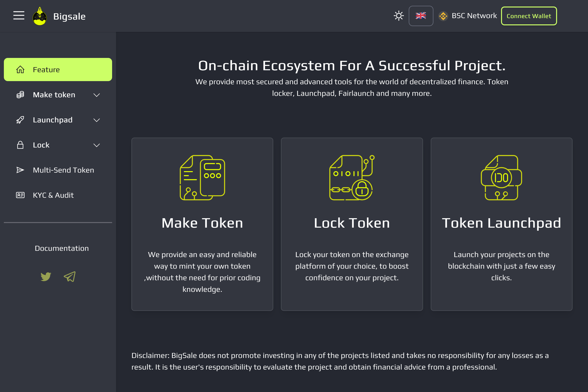Image resolution: width=588 pixels, height=392 pixels.
Task: Open the Twitter bird icon
Action: coord(46,277)
